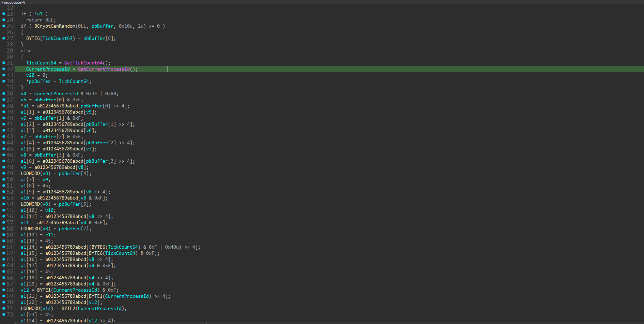Select the TickCount64 variable on line 31
644x324 pixels.
coord(41,63)
